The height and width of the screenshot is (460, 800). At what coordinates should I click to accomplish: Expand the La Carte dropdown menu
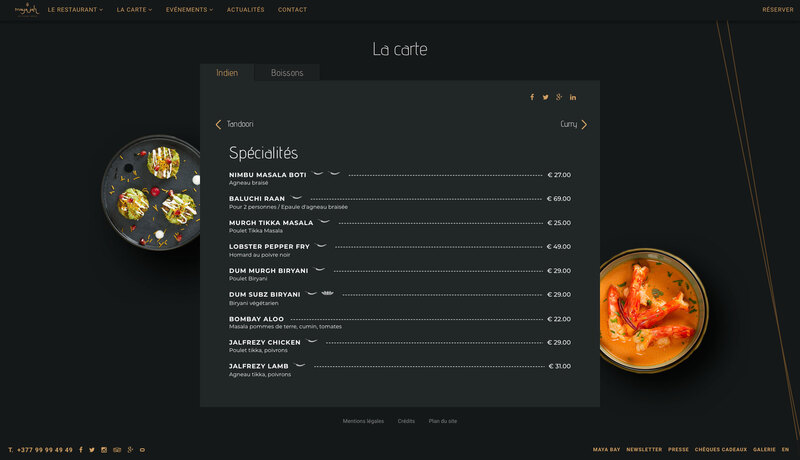click(x=134, y=10)
